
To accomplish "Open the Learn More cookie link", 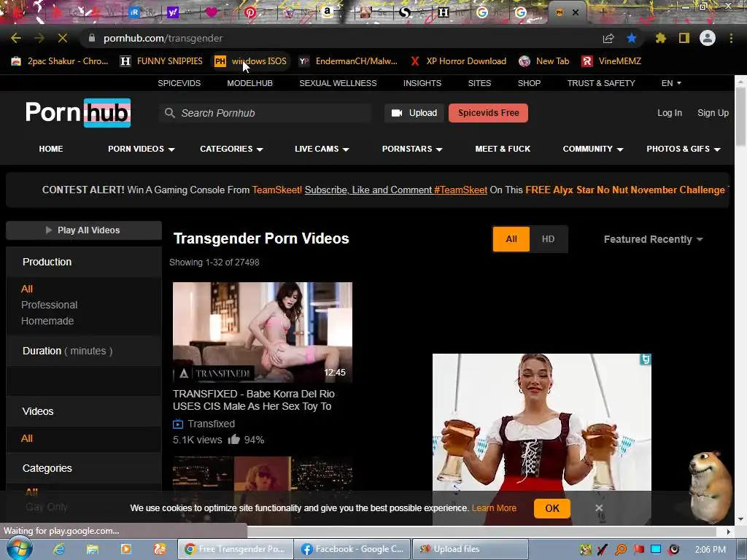I will 494,508.
